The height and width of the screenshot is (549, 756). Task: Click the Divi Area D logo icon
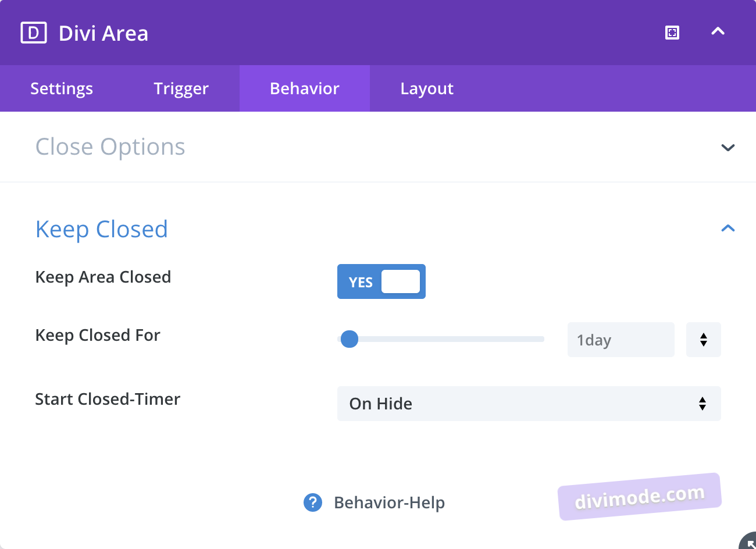tap(34, 33)
